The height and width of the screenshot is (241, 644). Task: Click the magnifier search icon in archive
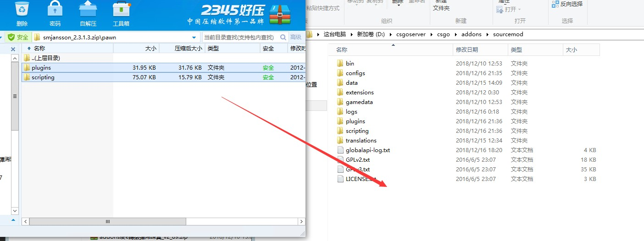[x=283, y=37]
